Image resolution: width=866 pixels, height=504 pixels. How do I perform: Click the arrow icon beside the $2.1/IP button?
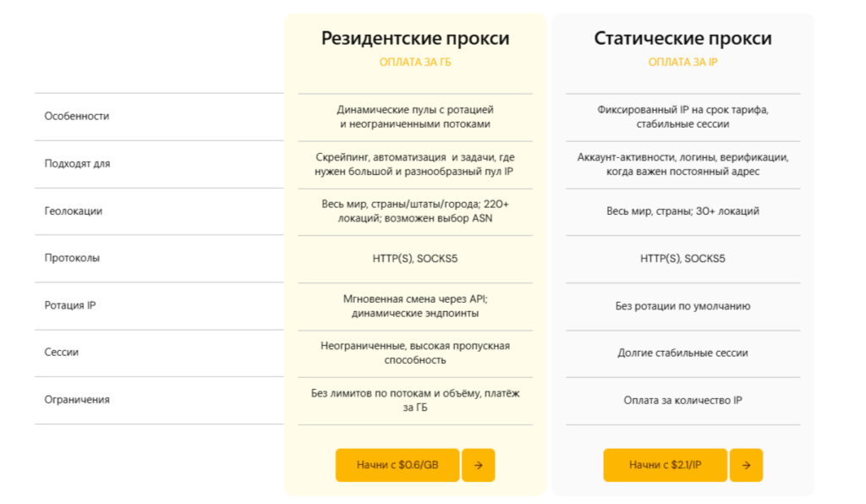(x=746, y=465)
